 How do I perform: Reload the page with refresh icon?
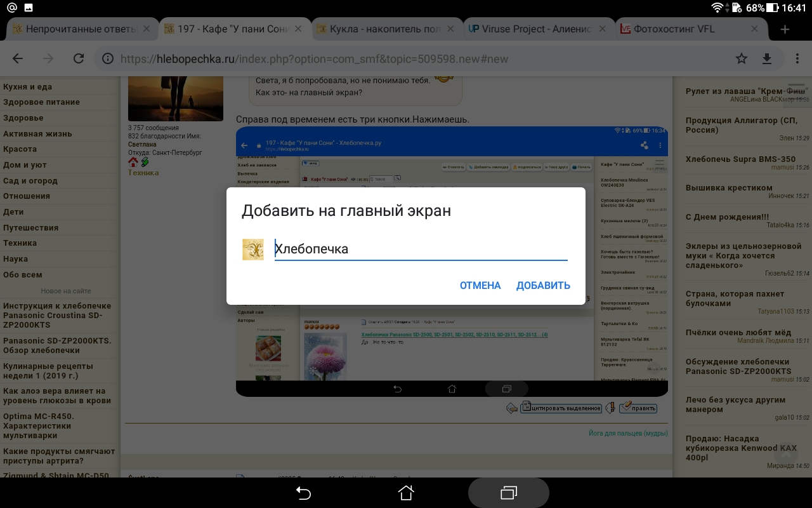79,58
